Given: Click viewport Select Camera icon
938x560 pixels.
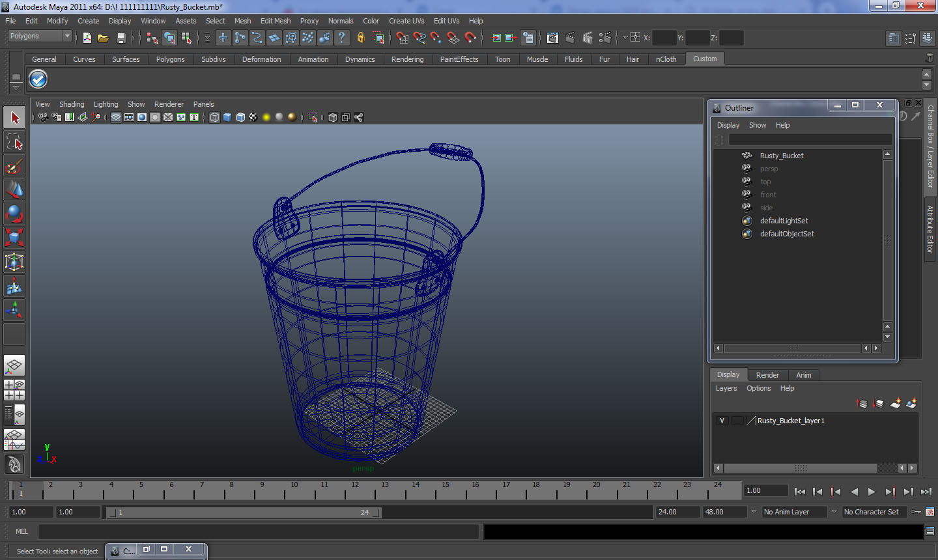Looking at the screenshot, I should [x=43, y=117].
